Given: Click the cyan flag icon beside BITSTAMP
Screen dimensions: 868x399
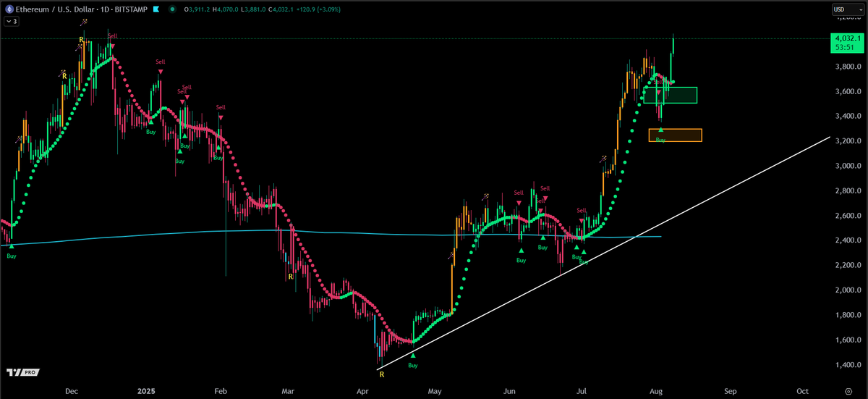Looking at the screenshot, I should 155,9.
